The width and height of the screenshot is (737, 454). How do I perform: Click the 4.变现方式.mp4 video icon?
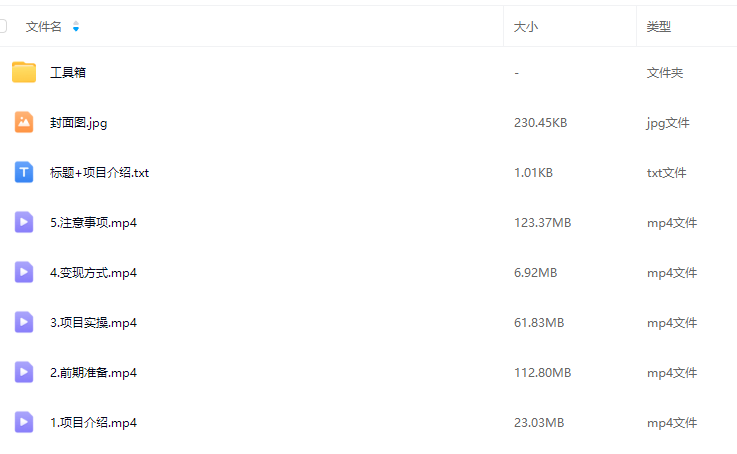pyautogui.click(x=24, y=272)
